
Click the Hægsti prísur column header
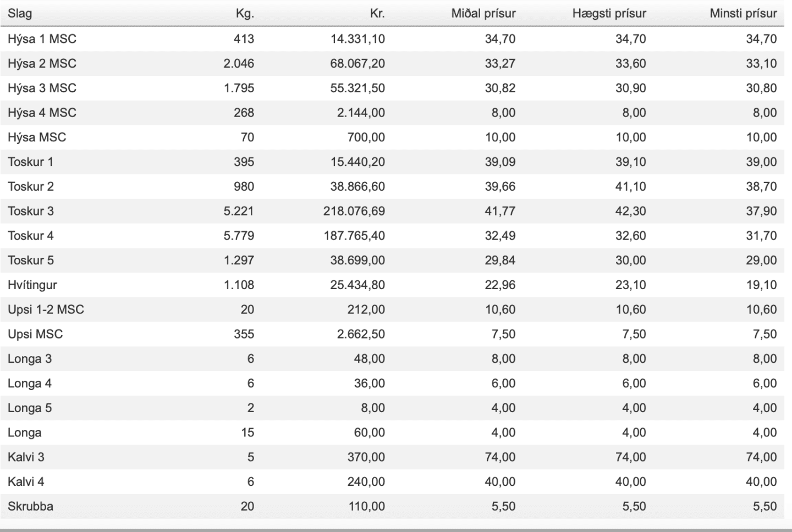pyautogui.click(x=609, y=14)
